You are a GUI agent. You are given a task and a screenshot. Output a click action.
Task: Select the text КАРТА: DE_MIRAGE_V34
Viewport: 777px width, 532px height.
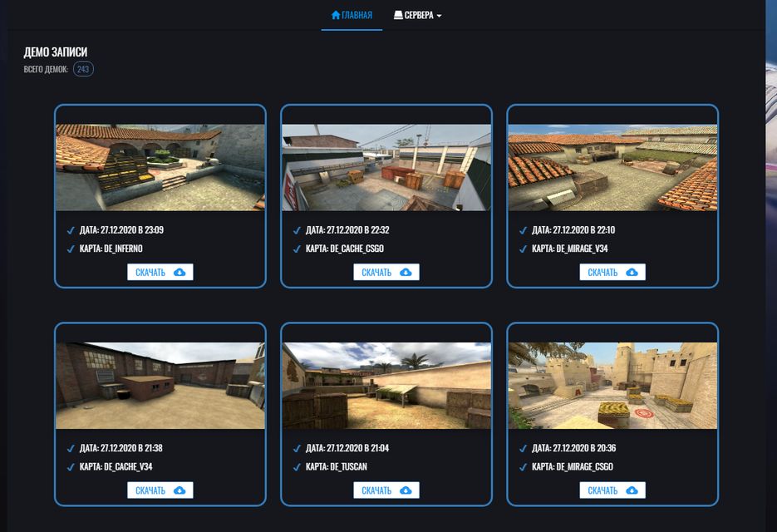tap(570, 249)
